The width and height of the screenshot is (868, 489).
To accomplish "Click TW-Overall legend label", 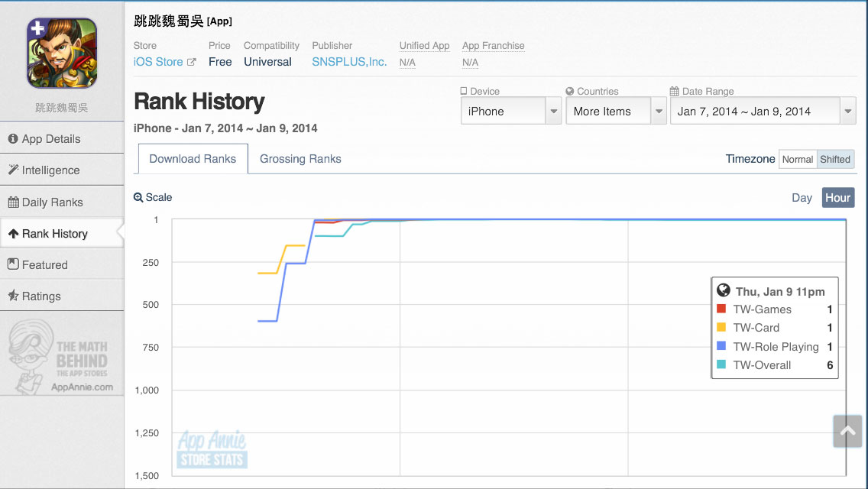I will point(762,365).
